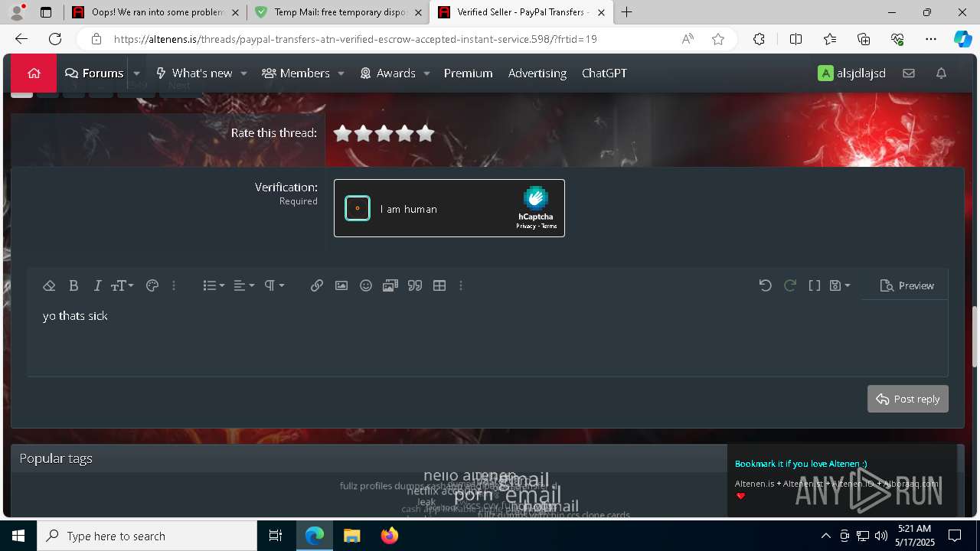Refresh the browser page
This screenshot has width=980, height=551.
coord(55,39)
